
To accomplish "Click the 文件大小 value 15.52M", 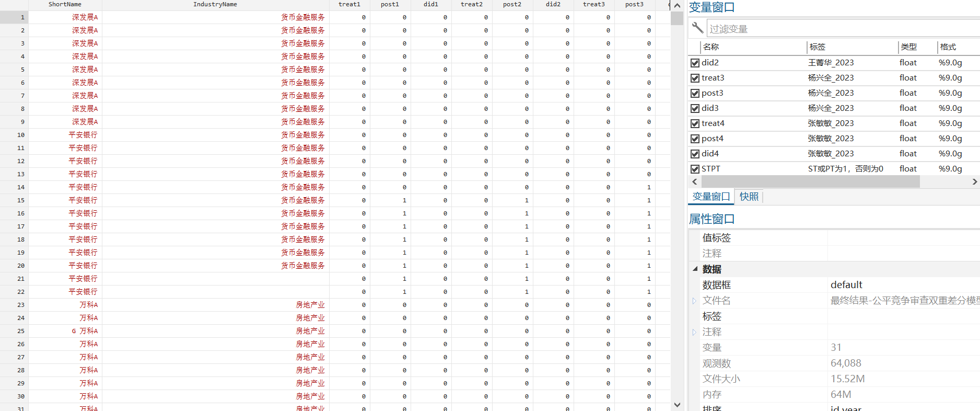I will 847,379.
